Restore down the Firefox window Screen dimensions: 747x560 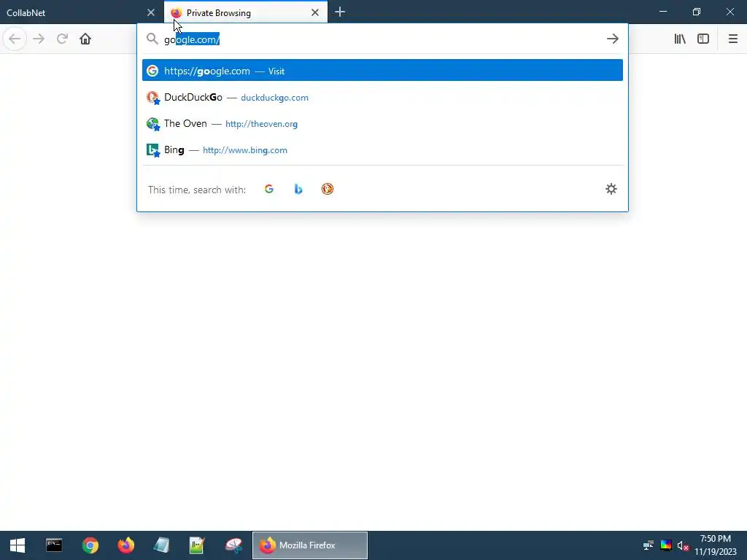[x=697, y=12]
